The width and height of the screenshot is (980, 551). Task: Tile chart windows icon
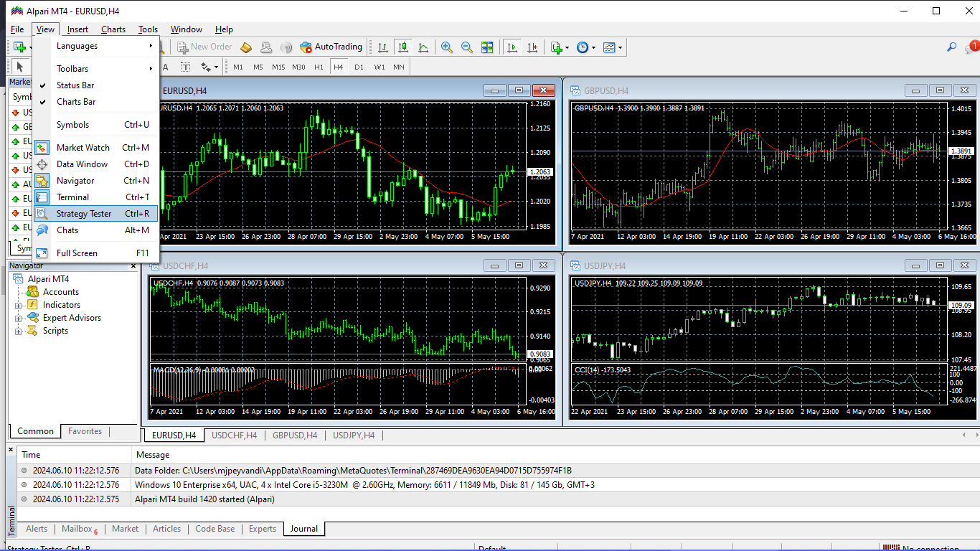tap(487, 47)
